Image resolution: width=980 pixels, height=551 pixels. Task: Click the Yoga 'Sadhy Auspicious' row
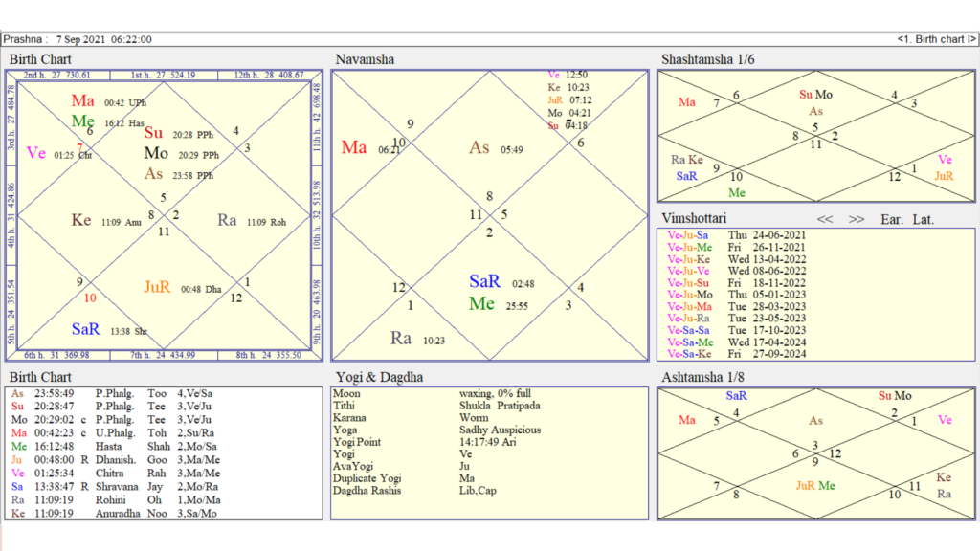[x=436, y=430]
